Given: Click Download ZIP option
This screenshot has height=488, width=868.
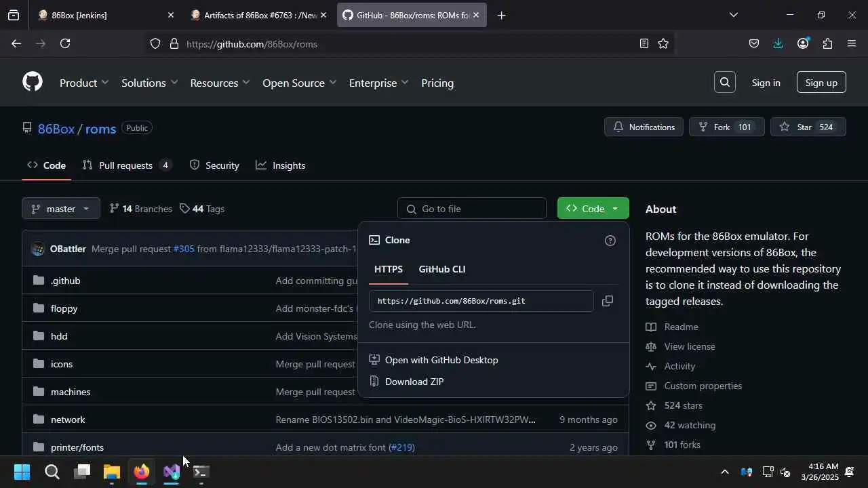Looking at the screenshot, I should (x=414, y=382).
